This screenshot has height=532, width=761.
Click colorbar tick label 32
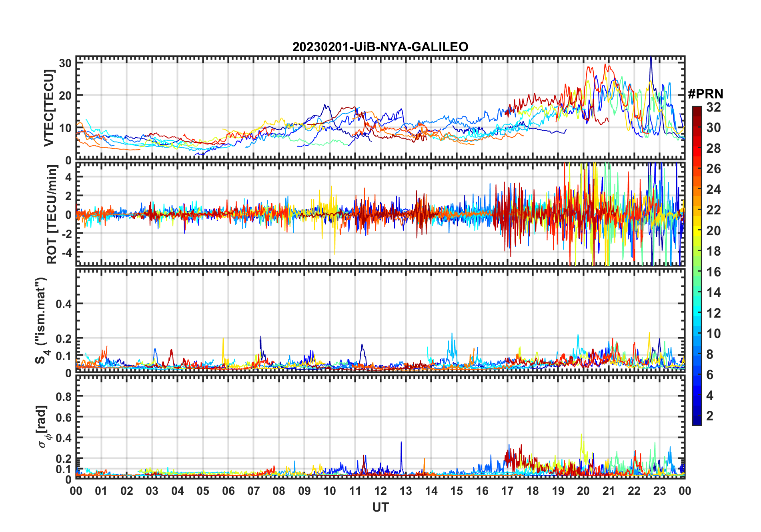[x=713, y=107]
